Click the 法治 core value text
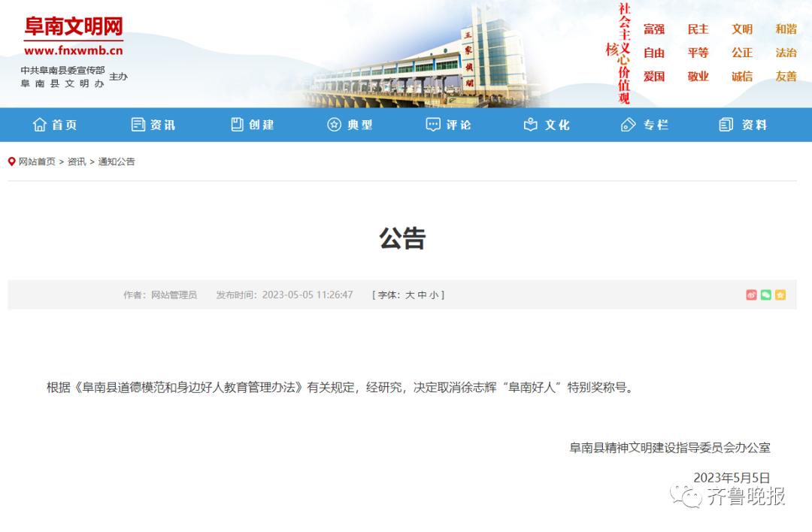 [x=786, y=53]
